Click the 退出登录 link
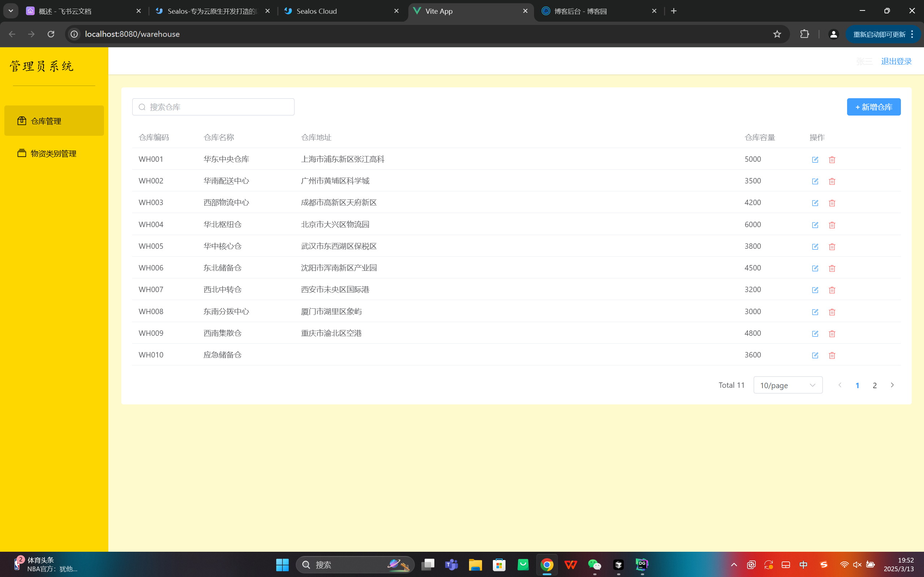Viewport: 924px width, 577px height. 896,61
